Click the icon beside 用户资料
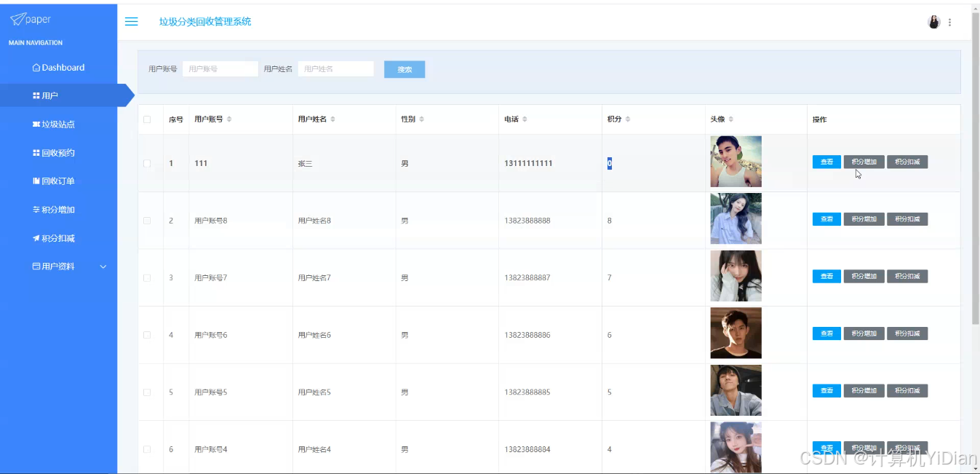980x474 pixels. click(36, 266)
